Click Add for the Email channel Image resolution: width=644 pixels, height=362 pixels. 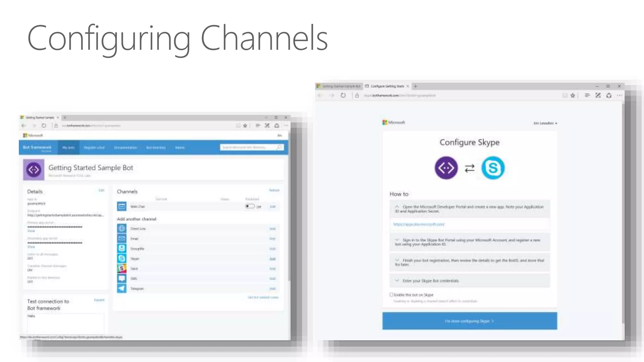(x=272, y=239)
